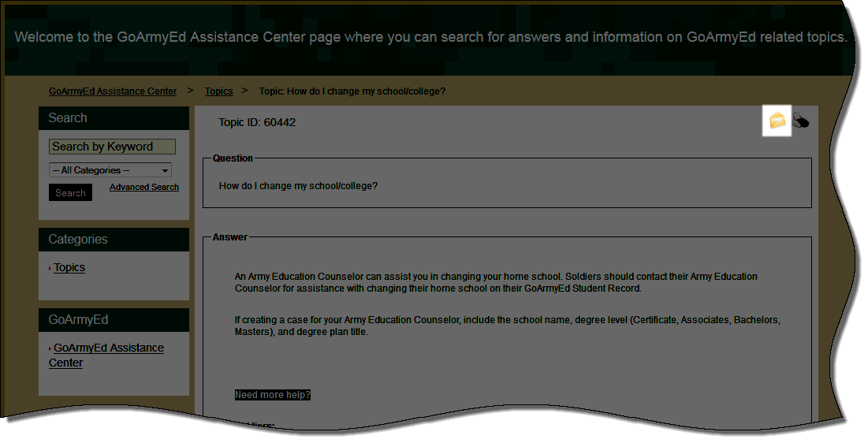Click the Search panel header
The image size is (868, 443).
point(114,118)
